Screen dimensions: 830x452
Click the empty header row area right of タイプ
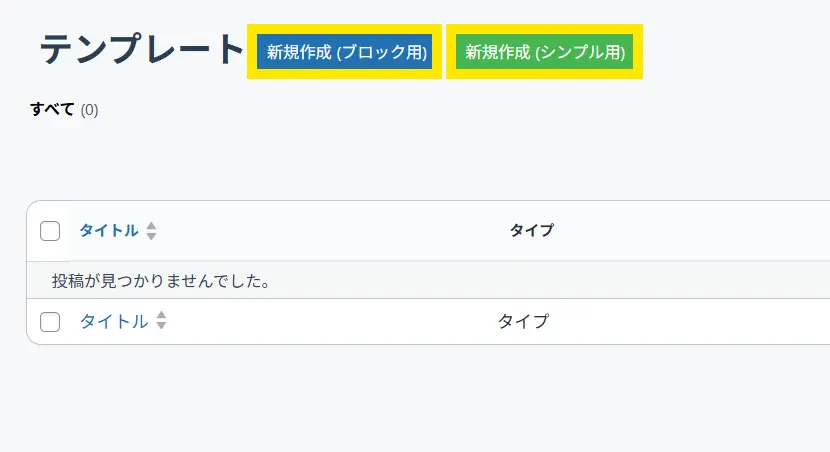(x=700, y=231)
